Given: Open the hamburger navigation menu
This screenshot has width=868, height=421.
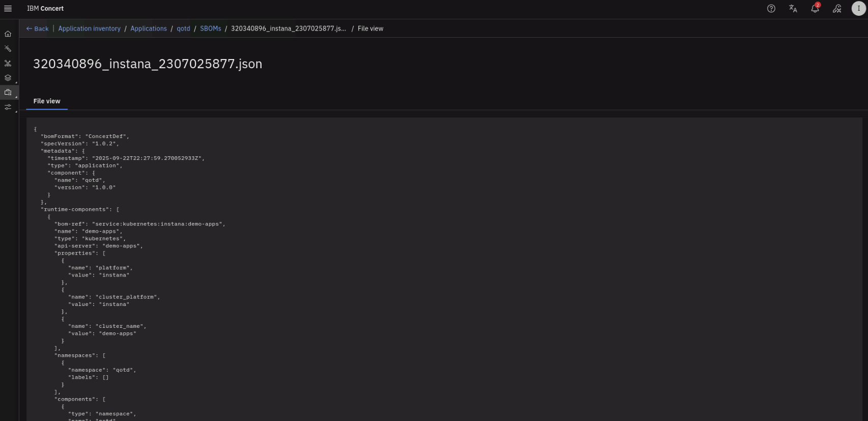Looking at the screenshot, I should point(8,9).
